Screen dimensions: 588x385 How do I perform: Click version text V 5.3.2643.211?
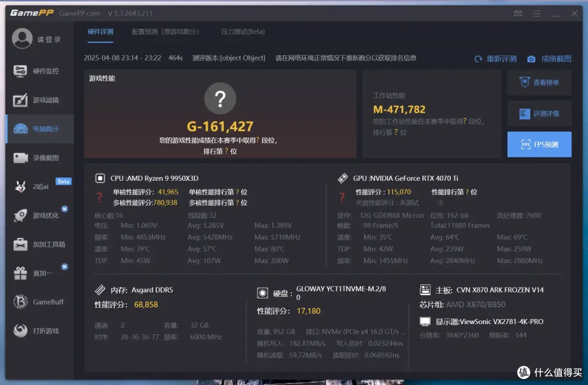pyautogui.click(x=130, y=14)
